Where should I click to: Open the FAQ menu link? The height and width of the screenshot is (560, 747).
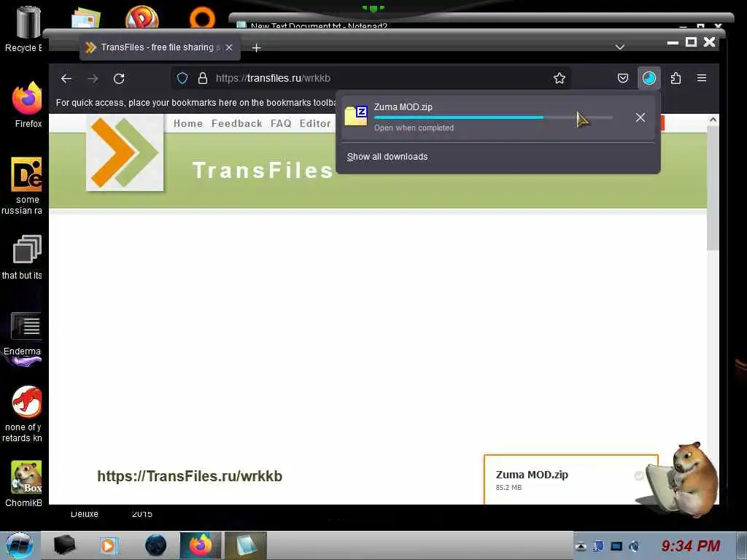coord(281,123)
